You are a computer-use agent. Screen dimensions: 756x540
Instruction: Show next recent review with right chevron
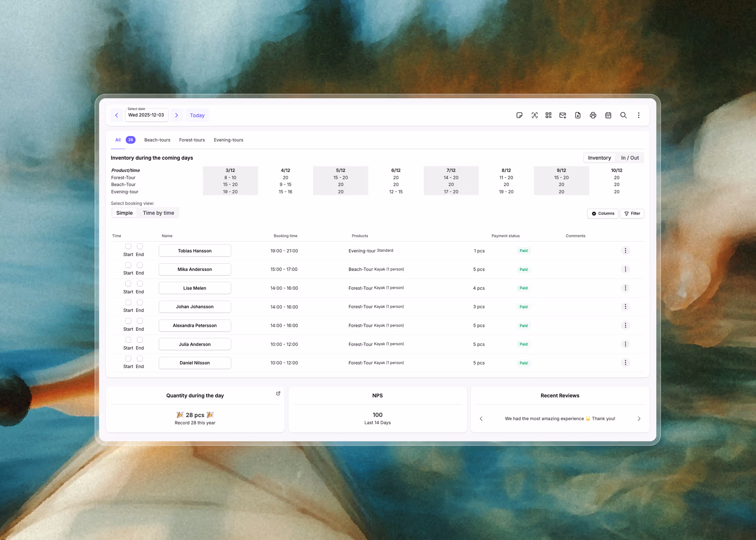(639, 418)
